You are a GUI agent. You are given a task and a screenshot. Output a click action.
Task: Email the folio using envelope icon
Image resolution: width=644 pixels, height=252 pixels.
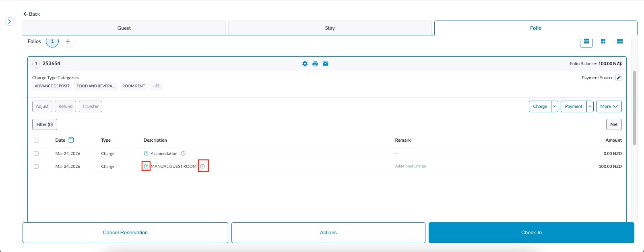(326, 64)
